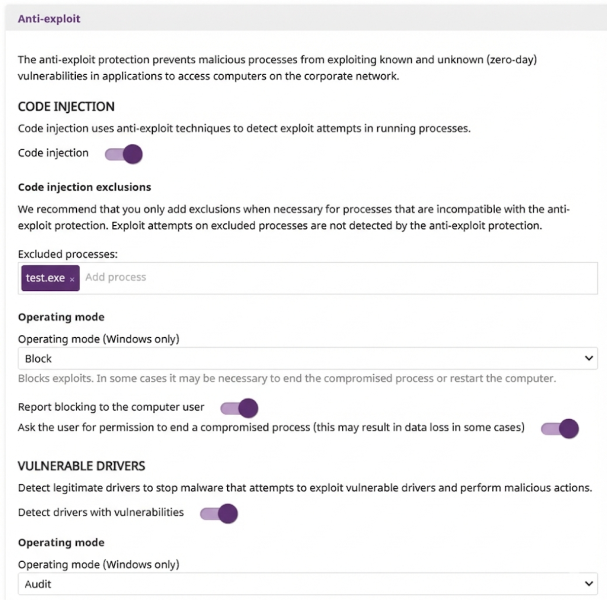Toggle Ask user permission to end process
This screenshot has height=600, width=607.
tap(560, 429)
